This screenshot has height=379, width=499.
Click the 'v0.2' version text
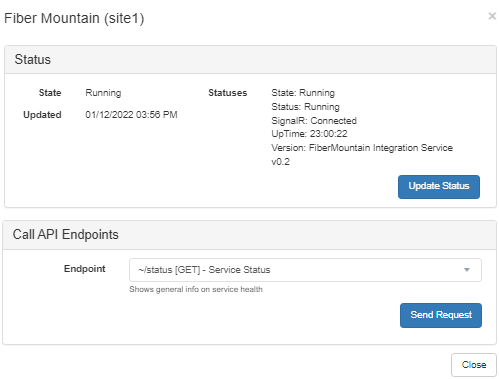[x=280, y=162]
